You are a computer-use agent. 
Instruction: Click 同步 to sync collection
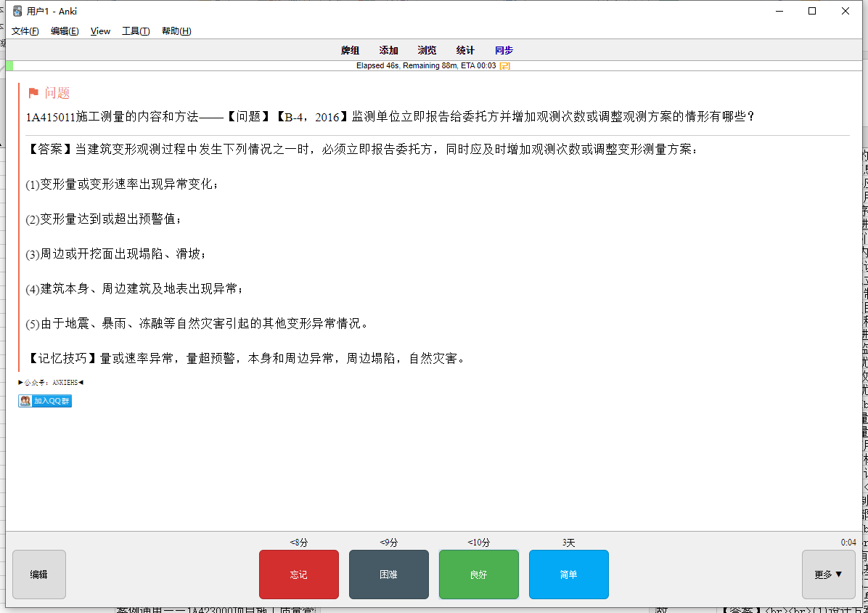point(504,50)
